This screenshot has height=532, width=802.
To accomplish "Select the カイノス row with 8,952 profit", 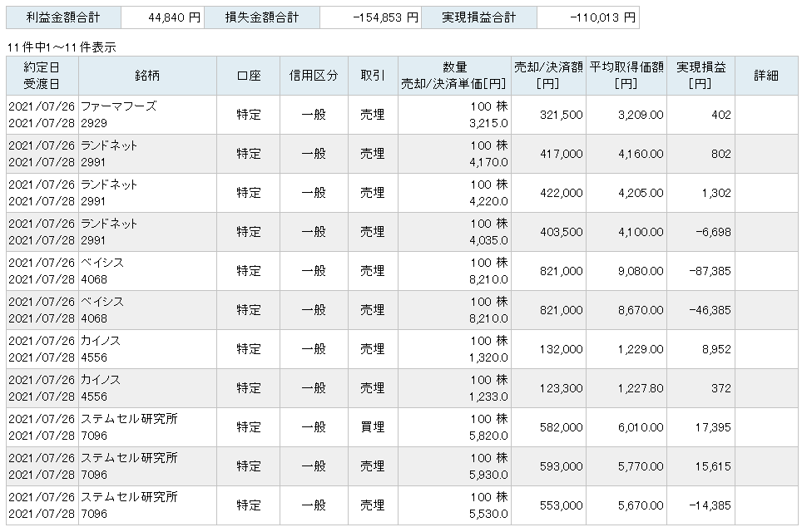I will [402, 349].
